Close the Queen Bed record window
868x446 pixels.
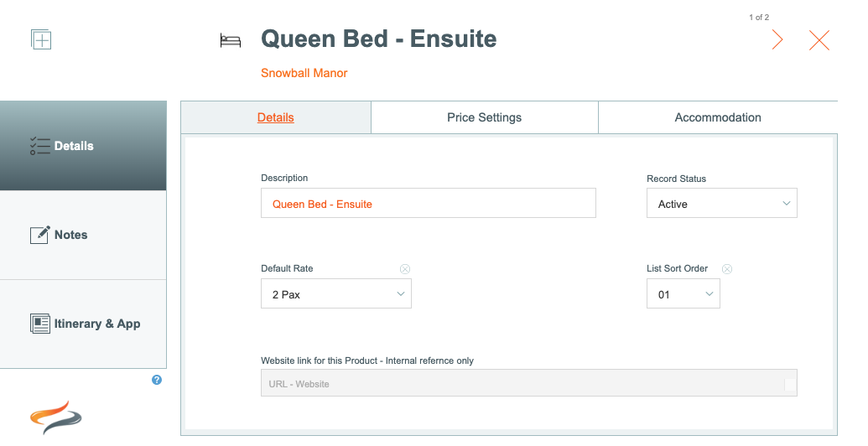point(819,40)
